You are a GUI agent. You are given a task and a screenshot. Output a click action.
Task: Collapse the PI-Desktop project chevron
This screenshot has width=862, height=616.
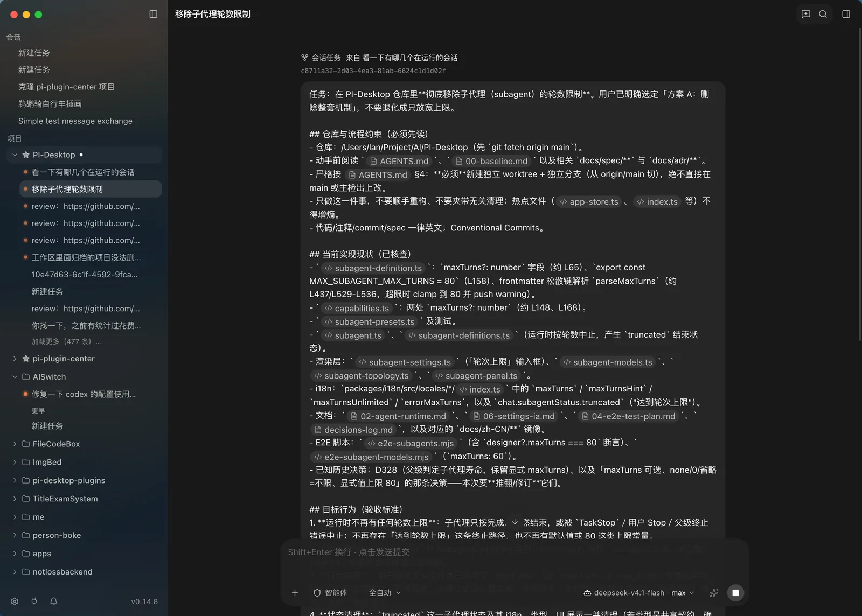[x=15, y=155]
